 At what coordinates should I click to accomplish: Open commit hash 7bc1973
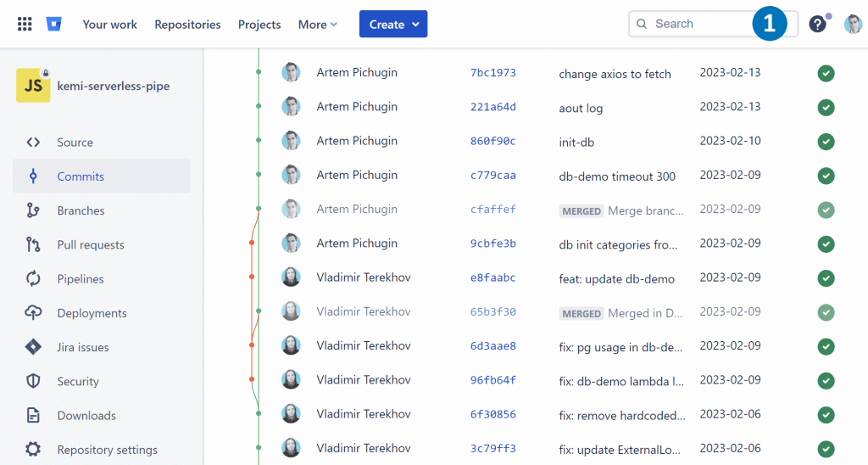pos(492,73)
